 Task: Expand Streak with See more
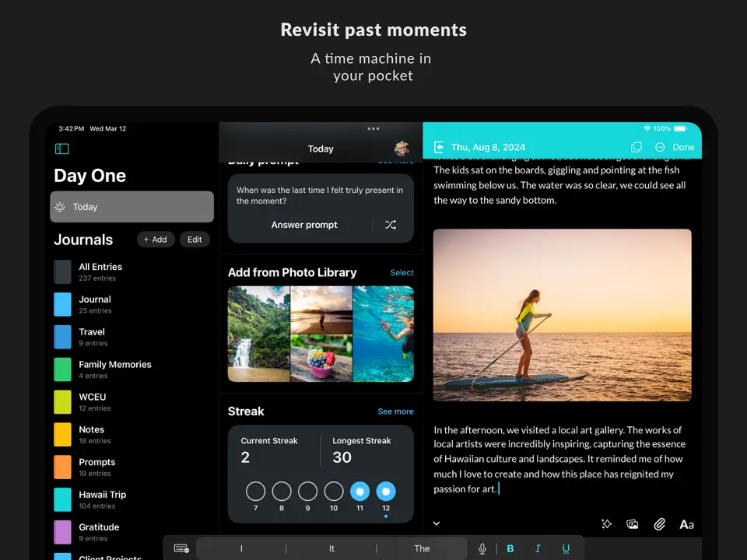pos(395,411)
